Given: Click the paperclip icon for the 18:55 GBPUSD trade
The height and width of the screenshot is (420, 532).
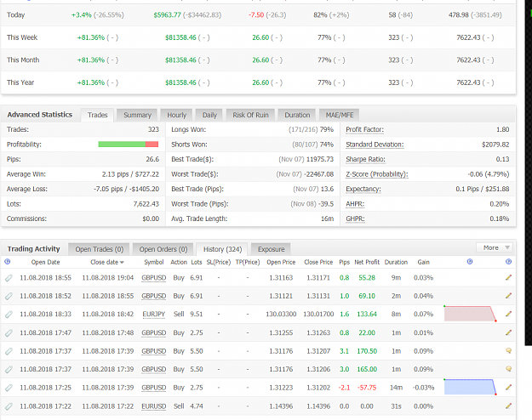Looking at the screenshot, I should (x=9, y=278).
